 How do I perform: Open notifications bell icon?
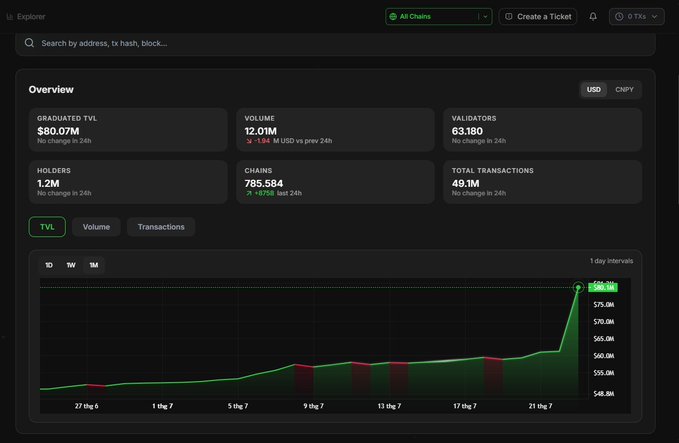(593, 16)
